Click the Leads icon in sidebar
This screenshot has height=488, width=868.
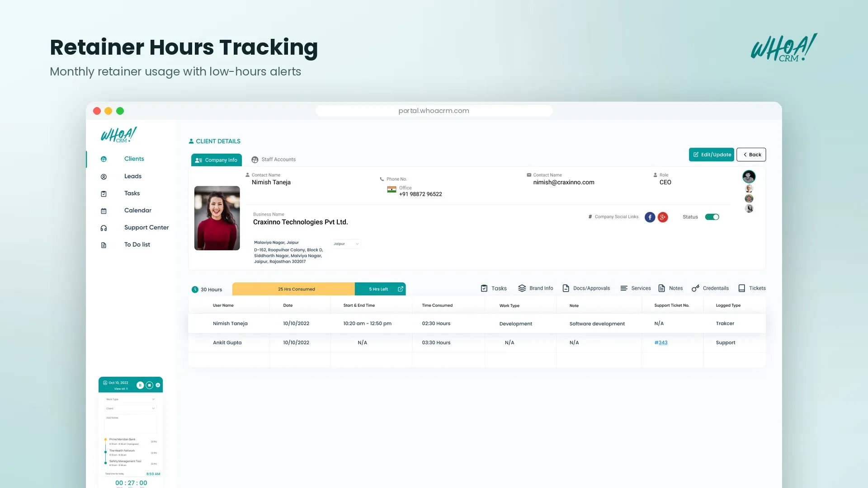click(x=104, y=177)
